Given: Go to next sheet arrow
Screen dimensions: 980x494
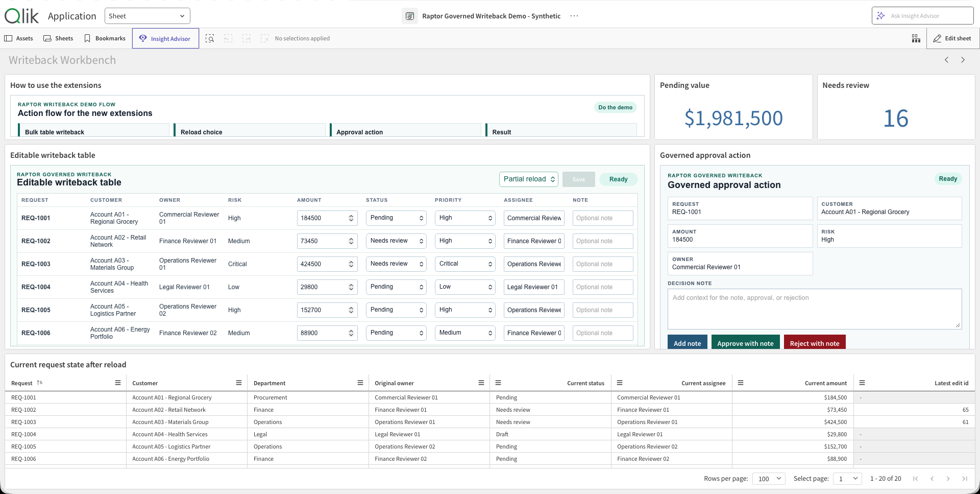Looking at the screenshot, I should coord(963,60).
